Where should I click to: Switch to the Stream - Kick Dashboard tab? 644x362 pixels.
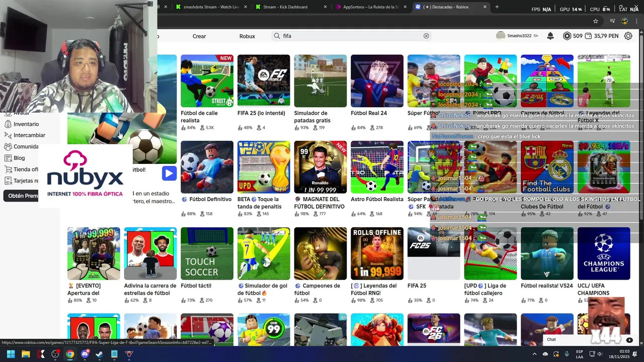pyautogui.click(x=291, y=7)
